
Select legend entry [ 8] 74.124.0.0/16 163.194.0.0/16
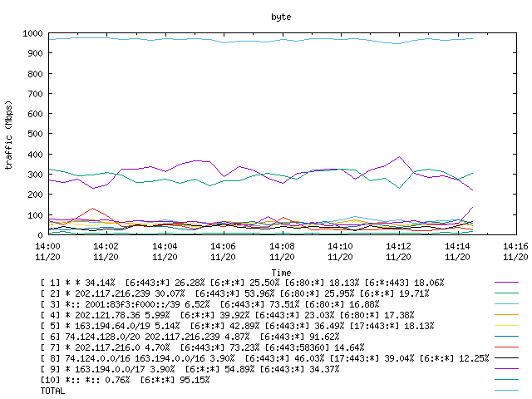(264, 358)
